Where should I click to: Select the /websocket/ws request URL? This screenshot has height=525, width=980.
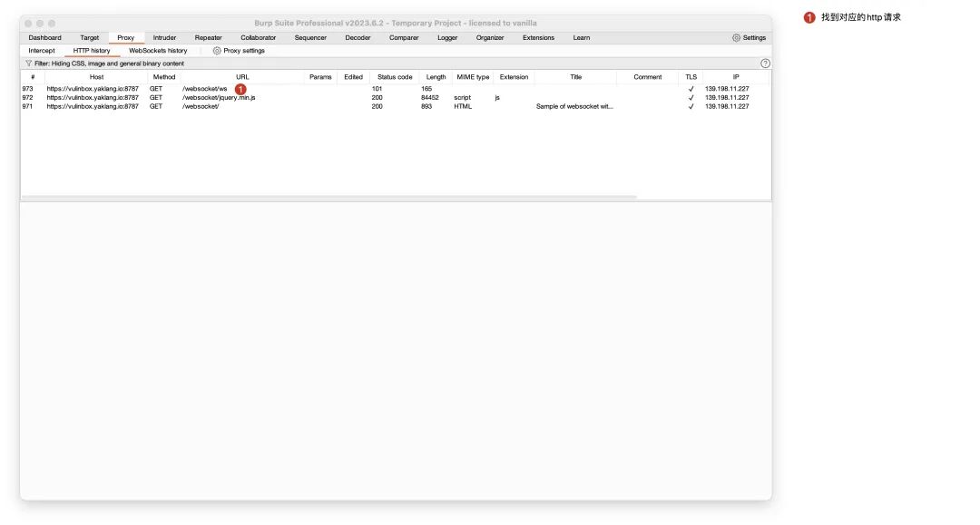coord(204,89)
